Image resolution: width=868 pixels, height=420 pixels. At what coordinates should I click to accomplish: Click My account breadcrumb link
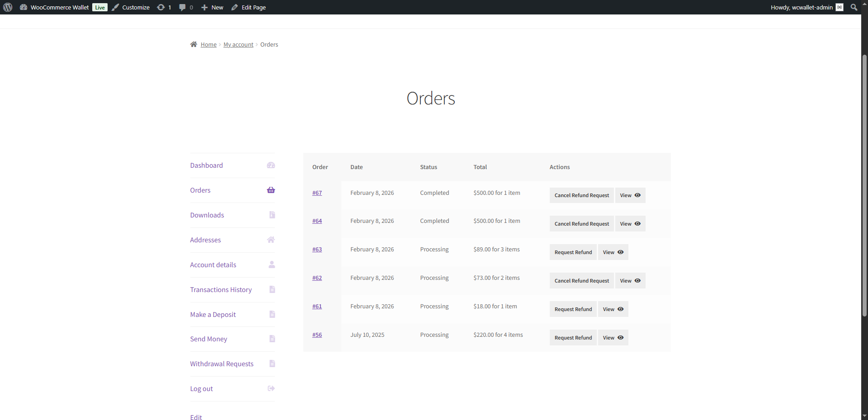click(238, 44)
